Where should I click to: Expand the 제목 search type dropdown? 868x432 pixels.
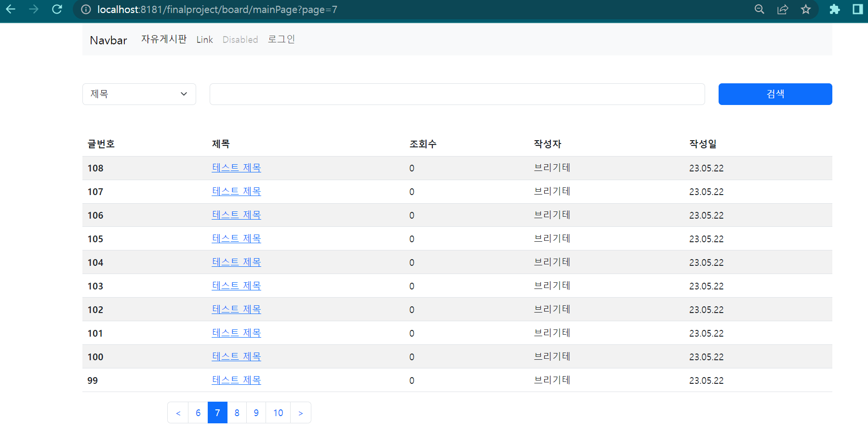[139, 94]
